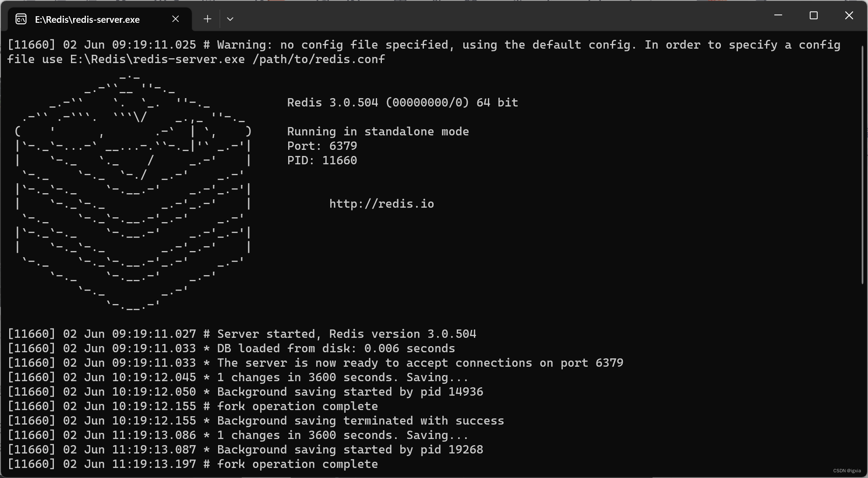
Task: Open a new terminal tab
Action: point(208,19)
